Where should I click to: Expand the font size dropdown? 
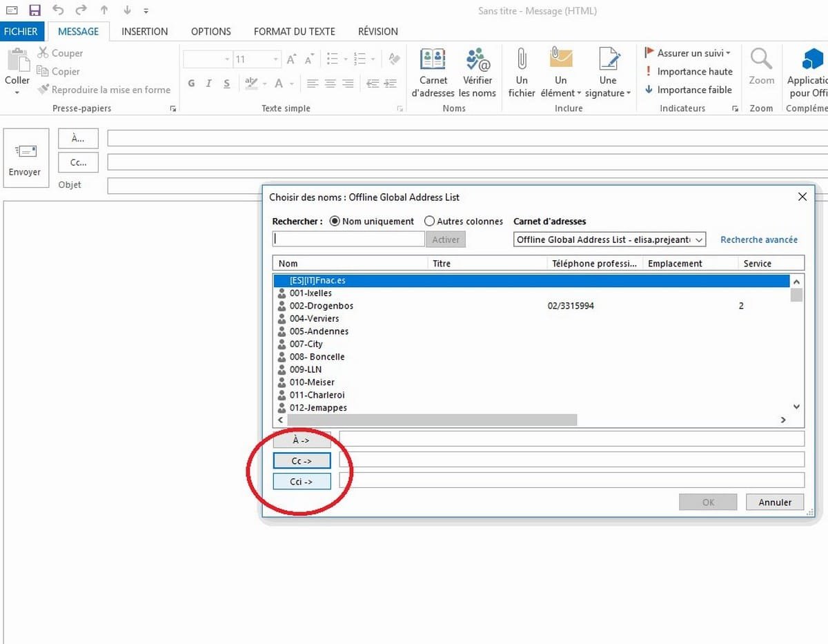pos(275,59)
